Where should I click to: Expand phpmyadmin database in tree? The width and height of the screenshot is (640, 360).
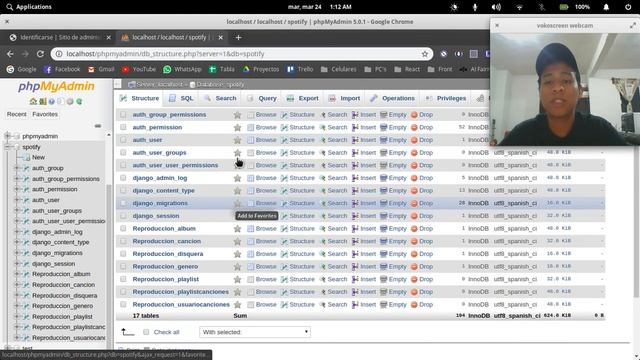pos(7,136)
